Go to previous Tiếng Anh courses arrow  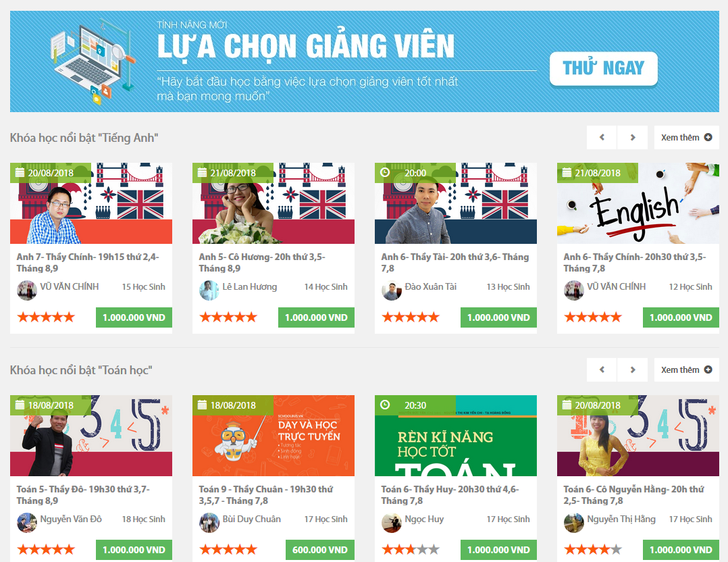point(602,138)
